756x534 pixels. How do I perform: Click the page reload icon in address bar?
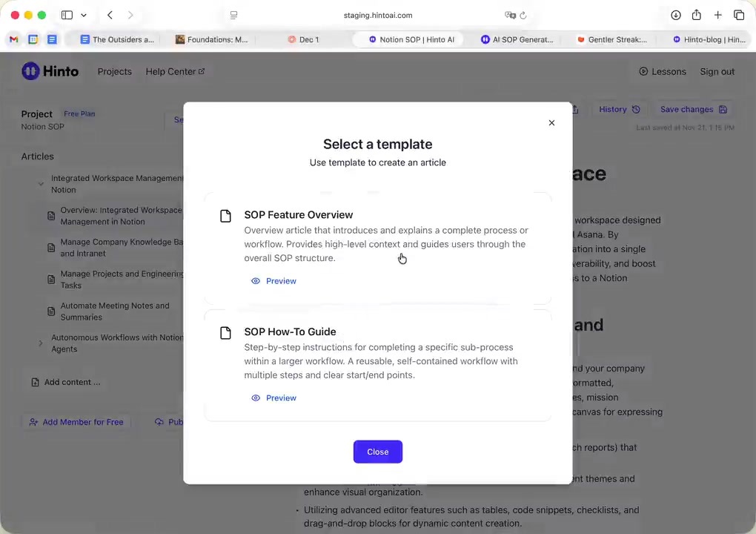click(523, 15)
